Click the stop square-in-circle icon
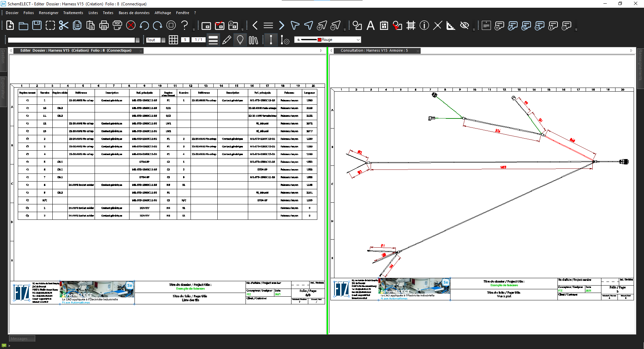The width and height of the screenshot is (644, 349). [x=171, y=26]
